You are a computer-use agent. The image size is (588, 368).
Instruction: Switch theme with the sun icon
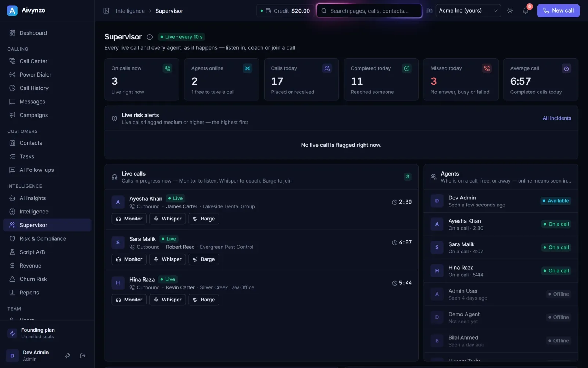[x=510, y=11]
